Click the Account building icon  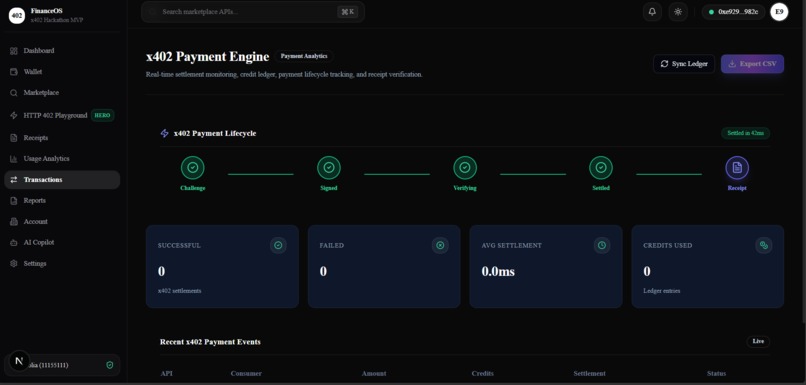coord(14,222)
